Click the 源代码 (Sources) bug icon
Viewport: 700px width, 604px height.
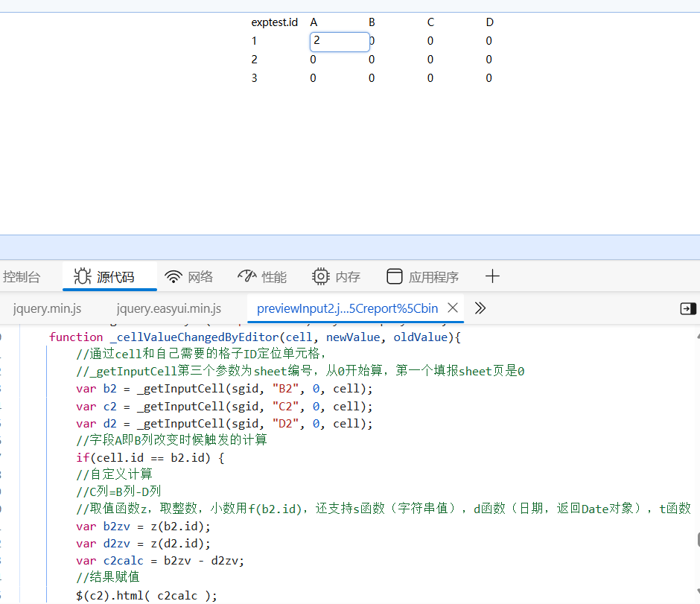(x=83, y=277)
